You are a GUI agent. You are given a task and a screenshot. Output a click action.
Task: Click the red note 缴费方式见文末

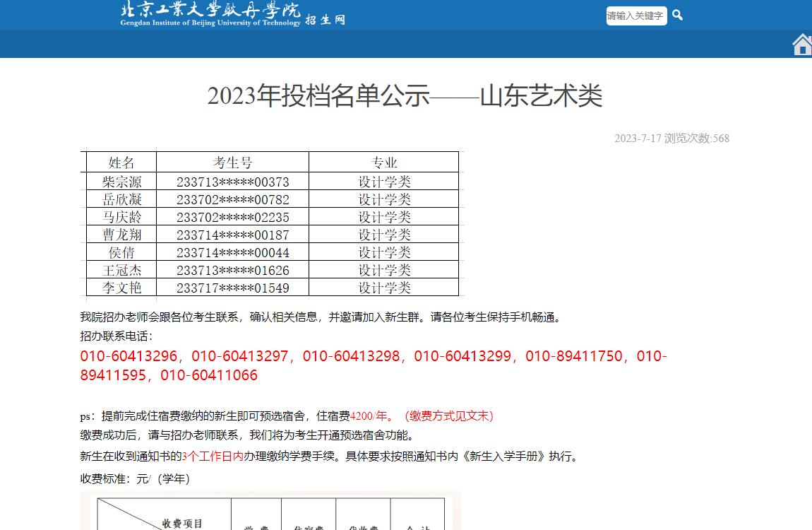[x=448, y=416]
